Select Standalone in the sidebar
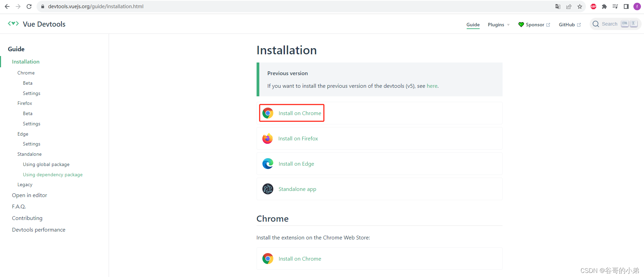Image resolution: width=644 pixels, height=277 pixels. [x=29, y=154]
